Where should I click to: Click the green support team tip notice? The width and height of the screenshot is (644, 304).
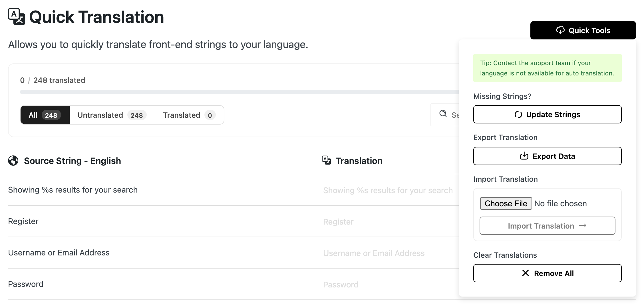[x=547, y=68]
